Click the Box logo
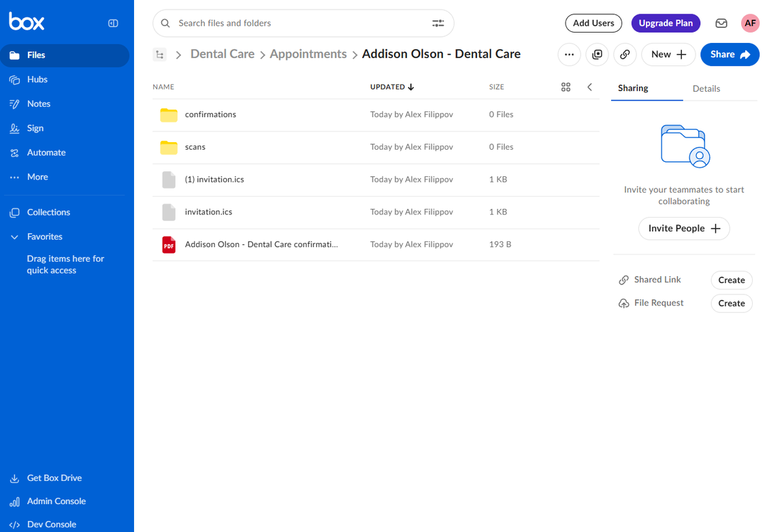769x532 pixels. pyautogui.click(x=27, y=22)
